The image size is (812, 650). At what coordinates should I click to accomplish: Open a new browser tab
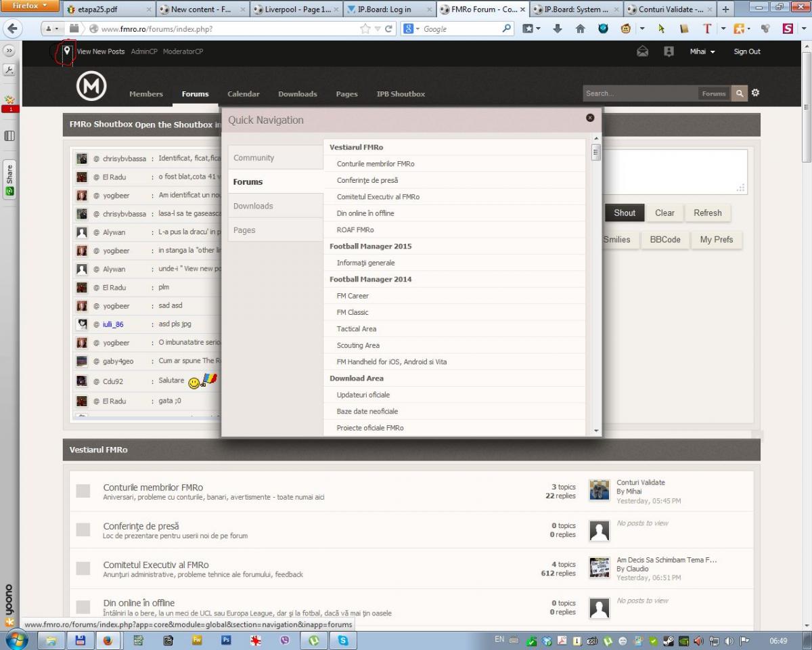tap(725, 9)
